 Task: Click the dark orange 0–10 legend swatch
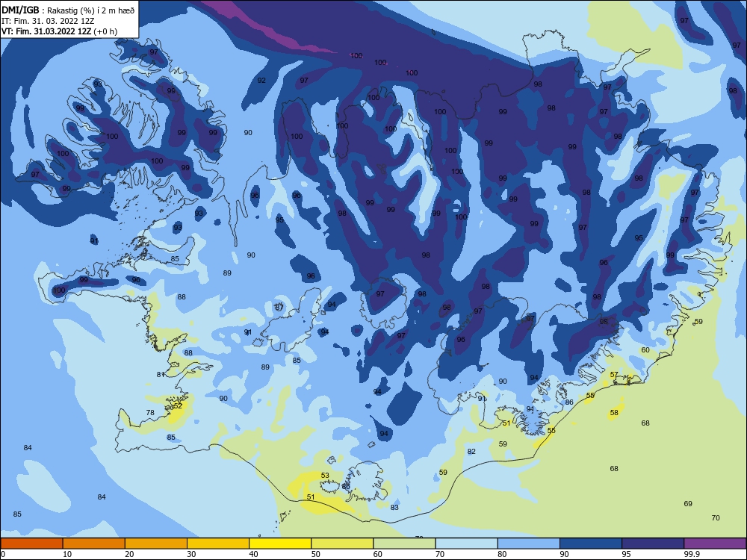tap(31, 544)
